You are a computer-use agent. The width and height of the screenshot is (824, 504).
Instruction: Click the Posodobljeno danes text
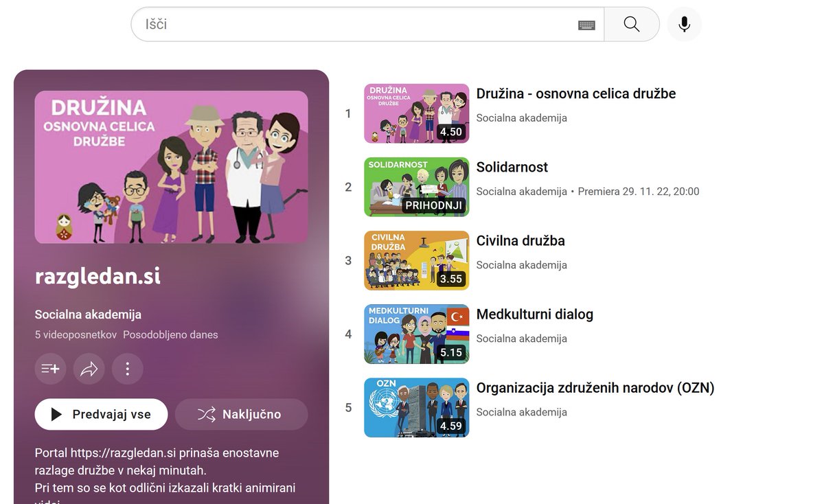point(170,335)
